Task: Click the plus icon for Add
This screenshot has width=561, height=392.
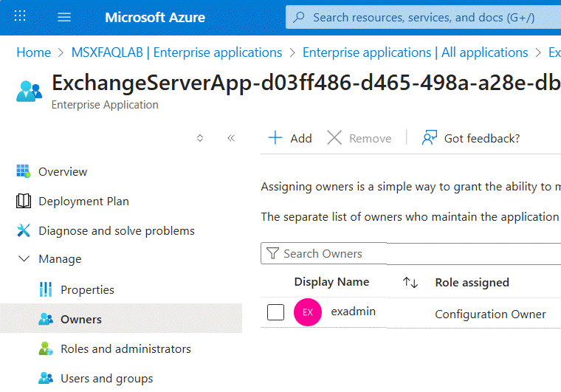Action: (x=275, y=138)
